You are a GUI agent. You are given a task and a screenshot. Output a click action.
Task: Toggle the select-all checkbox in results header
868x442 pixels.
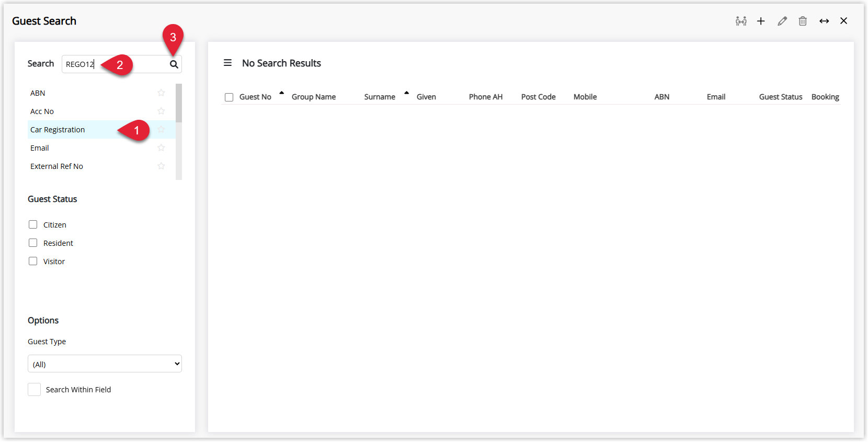[x=229, y=97]
